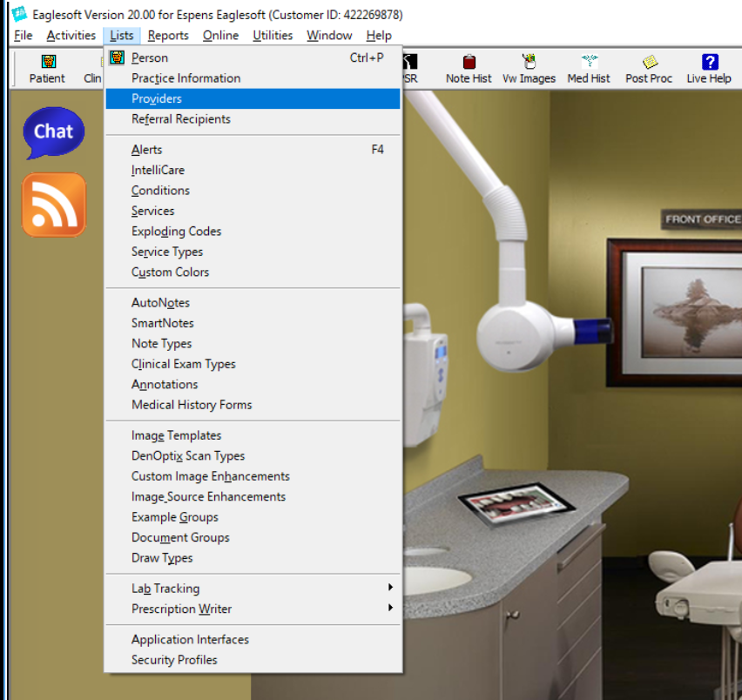Open Custom Image Enhancements entry
This screenshot has height=700, width=742.
(x=253, y=476)
